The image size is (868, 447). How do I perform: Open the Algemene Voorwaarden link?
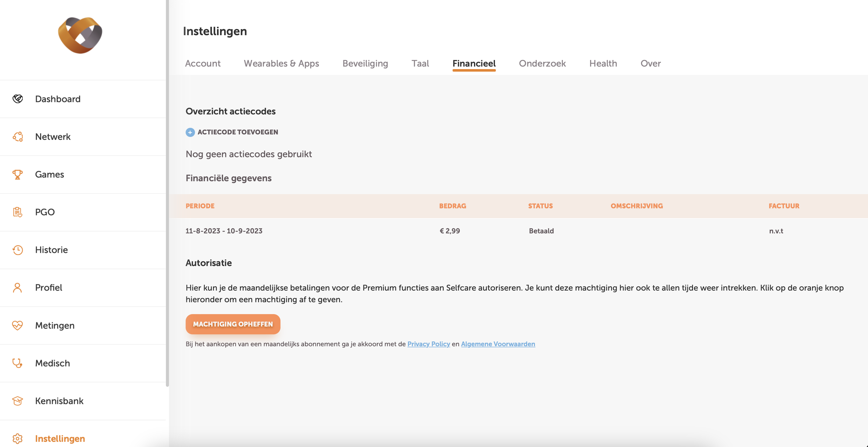(x=498, y=344)
